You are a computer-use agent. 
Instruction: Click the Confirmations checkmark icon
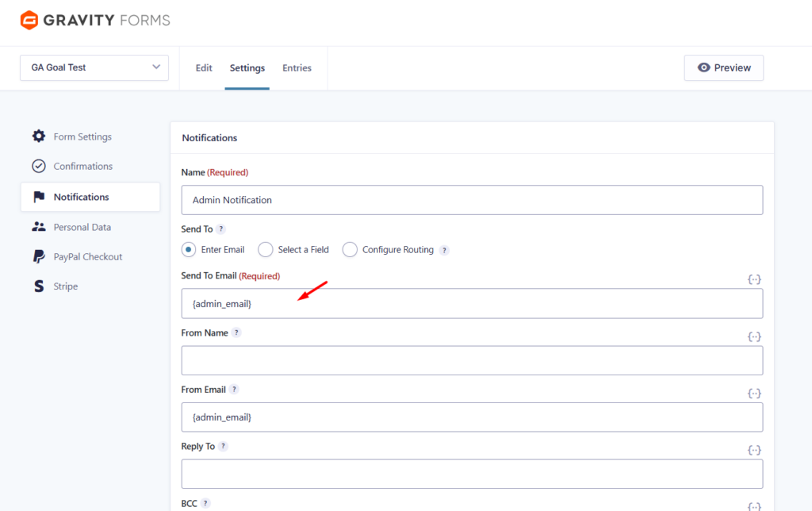39,166
